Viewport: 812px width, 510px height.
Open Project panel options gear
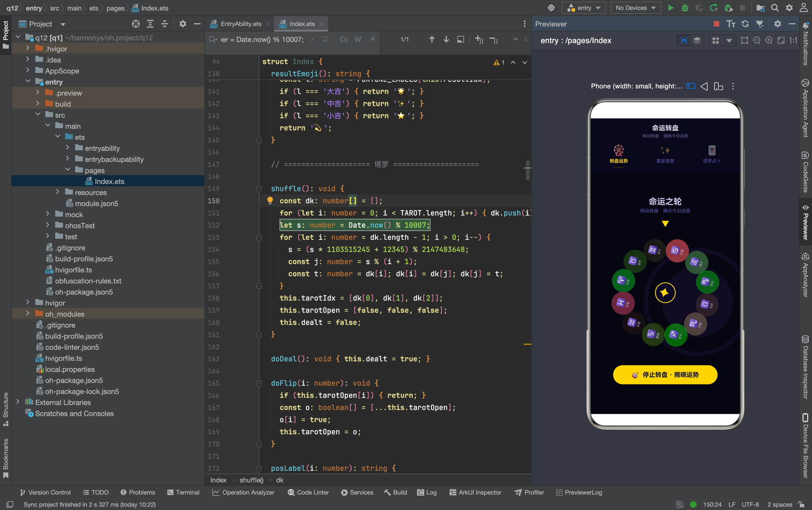pyautogui.click(x=183, y=23)
